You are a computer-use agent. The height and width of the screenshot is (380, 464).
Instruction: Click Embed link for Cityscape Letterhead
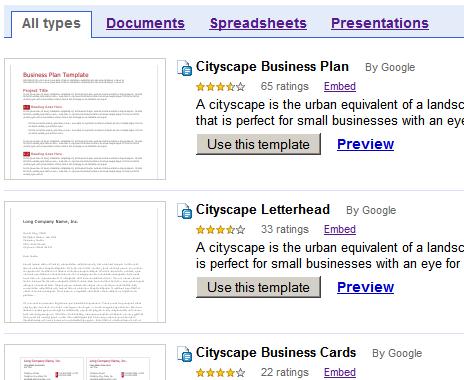coord(340,230)
